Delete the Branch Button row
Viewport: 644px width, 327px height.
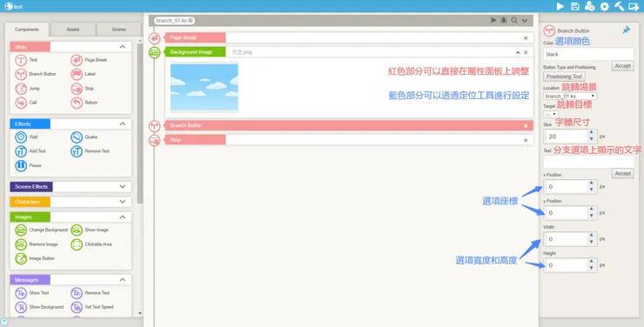526,126
